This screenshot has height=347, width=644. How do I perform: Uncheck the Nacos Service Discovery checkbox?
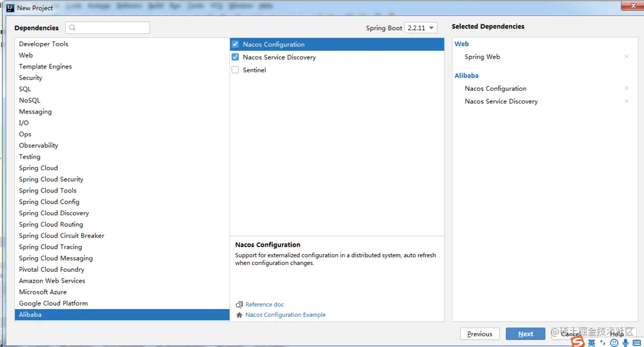tap(235, 57)
